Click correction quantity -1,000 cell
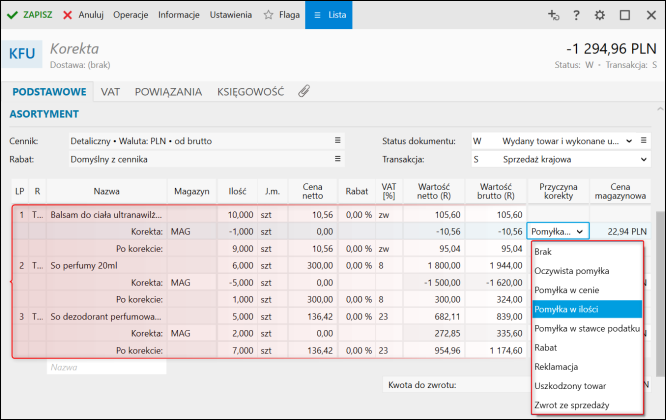Viewport: 666px width, 420px height. pos(237,232)
